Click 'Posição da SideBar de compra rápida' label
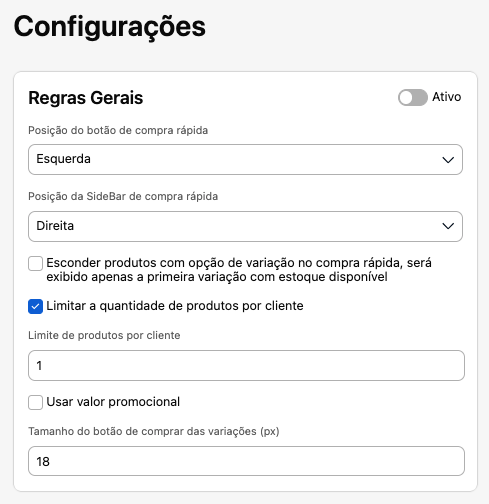The image size is (489, 504). tap(123, 196)
